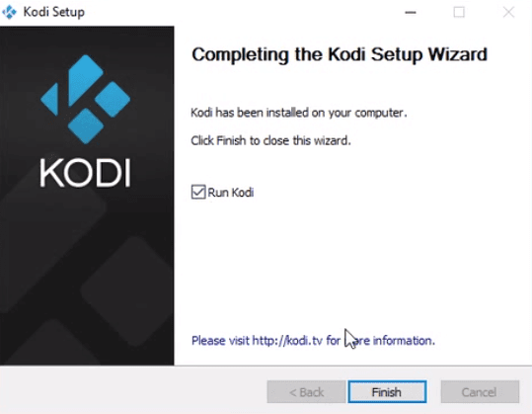Click the maximize icon in the title bar

(x=459, y=12)
